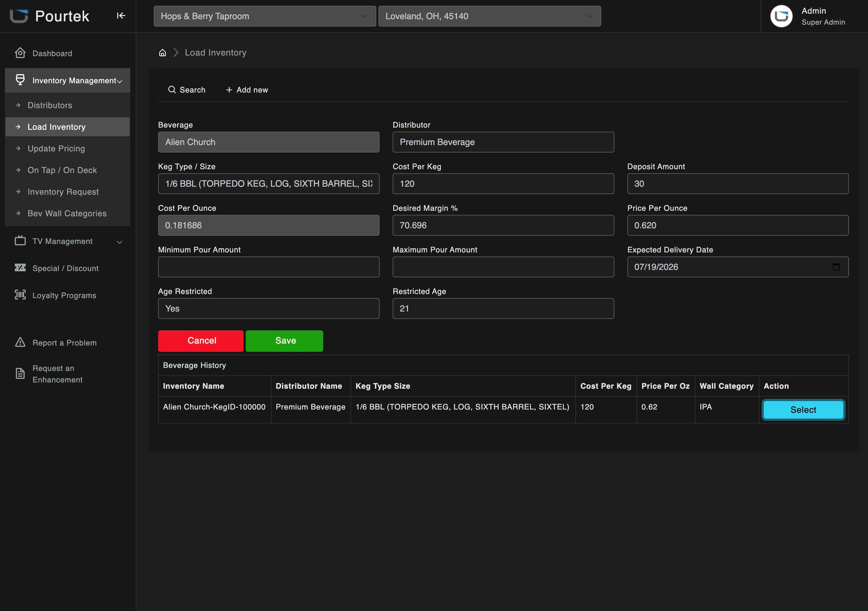Viewport: 868px width, 611px height.
Task: Click Select for Alien Church-KegID-100000 row
Action: 803,410
